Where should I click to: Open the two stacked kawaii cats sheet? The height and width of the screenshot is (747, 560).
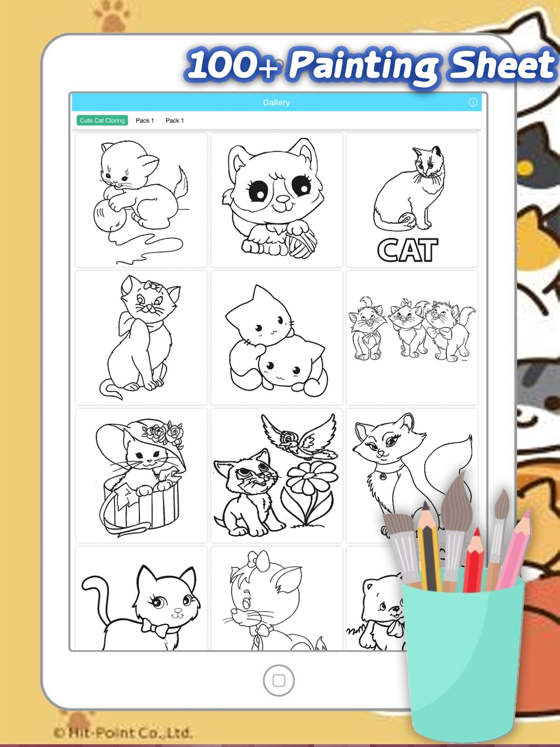277,338
